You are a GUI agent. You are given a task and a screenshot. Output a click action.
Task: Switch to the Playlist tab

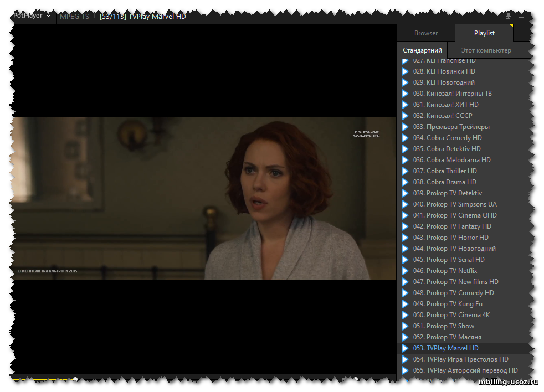pyautogui.click(x=484, y=33)
